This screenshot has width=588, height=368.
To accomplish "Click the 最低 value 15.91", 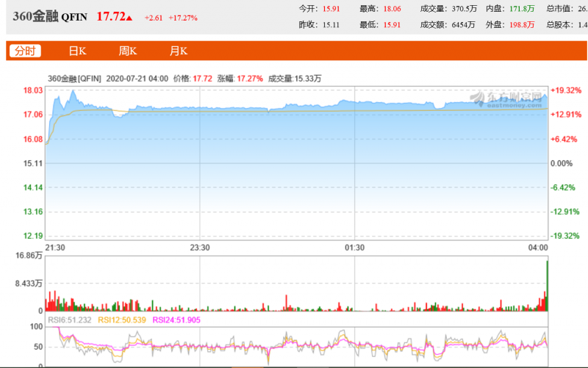I will pos(392,25).
